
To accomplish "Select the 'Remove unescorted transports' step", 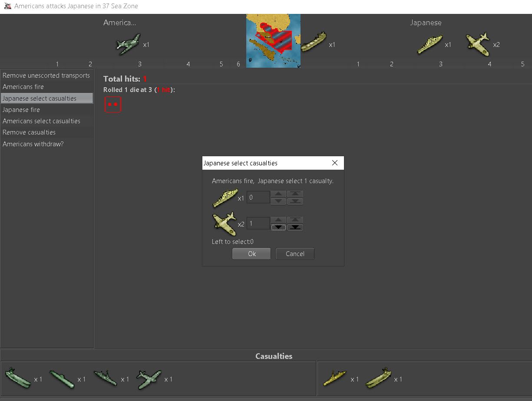I will pyautogui.click(x=46, y=76).
